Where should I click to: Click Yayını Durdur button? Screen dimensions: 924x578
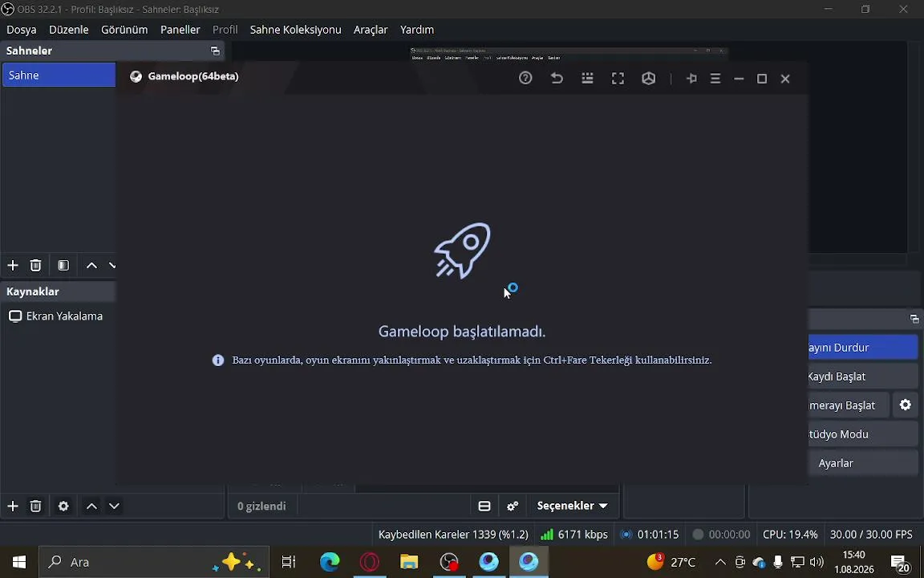tap(863, 348)
